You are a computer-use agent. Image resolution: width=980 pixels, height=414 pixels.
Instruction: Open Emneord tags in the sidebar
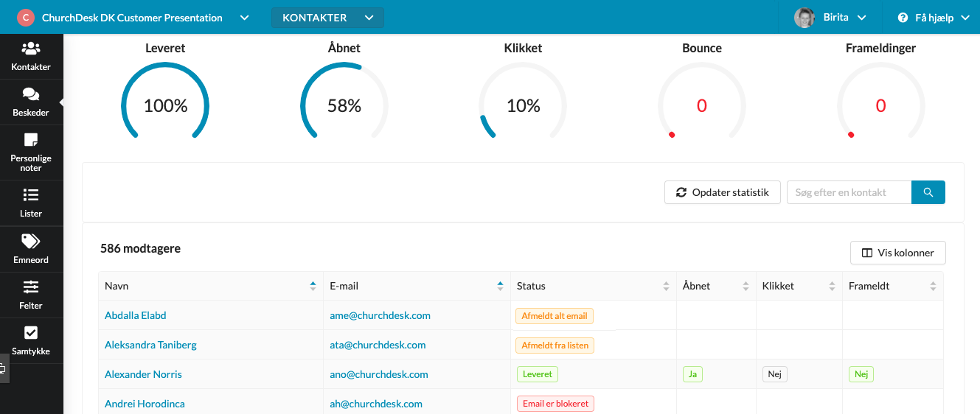pyautogui.click(x=31, y=249)
